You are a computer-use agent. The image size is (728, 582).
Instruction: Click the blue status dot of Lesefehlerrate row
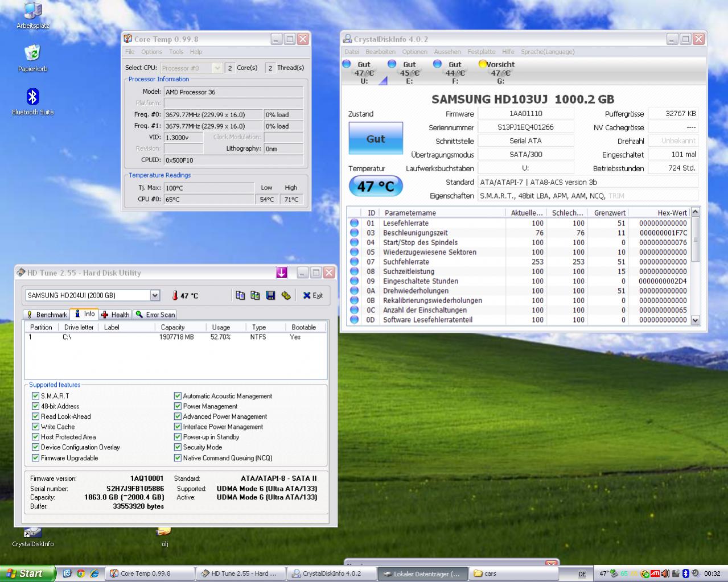[x=354, y=223]
